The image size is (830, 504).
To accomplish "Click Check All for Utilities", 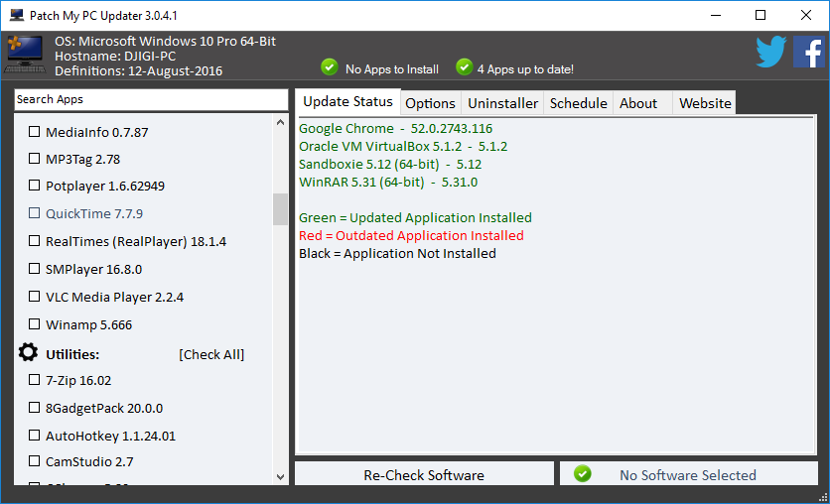I will tap(211, 354).
